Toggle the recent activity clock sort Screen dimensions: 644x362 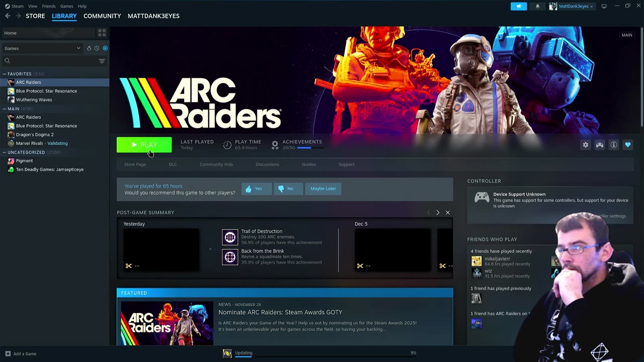(x=97, y=48)
